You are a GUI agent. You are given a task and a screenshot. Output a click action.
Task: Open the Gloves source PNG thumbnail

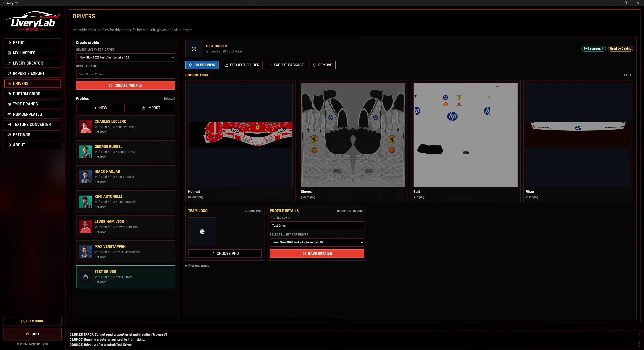(x=353, y=135)
